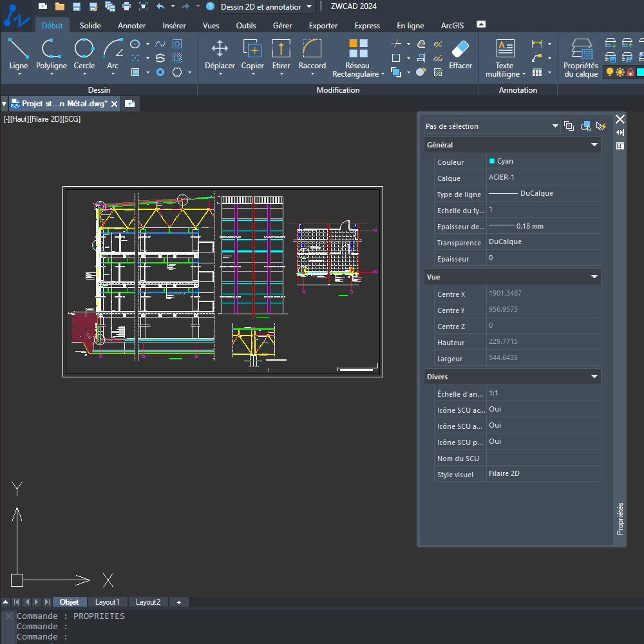The height and width of the screenshot is (644, 644).
Task: Switch to the Layout1 tab
Action: coord(107,602)
